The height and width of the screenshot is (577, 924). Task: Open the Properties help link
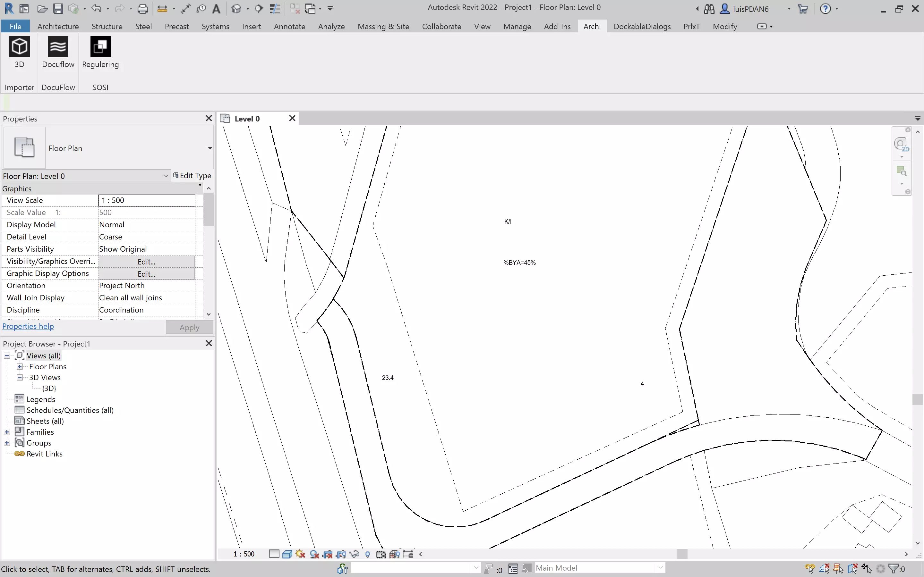(28, 326)
